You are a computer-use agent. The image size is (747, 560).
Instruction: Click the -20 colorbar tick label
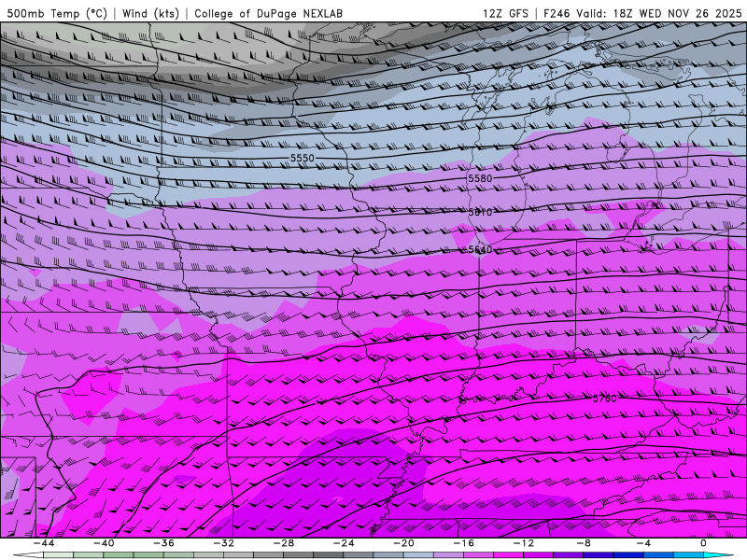click(403, 543)
